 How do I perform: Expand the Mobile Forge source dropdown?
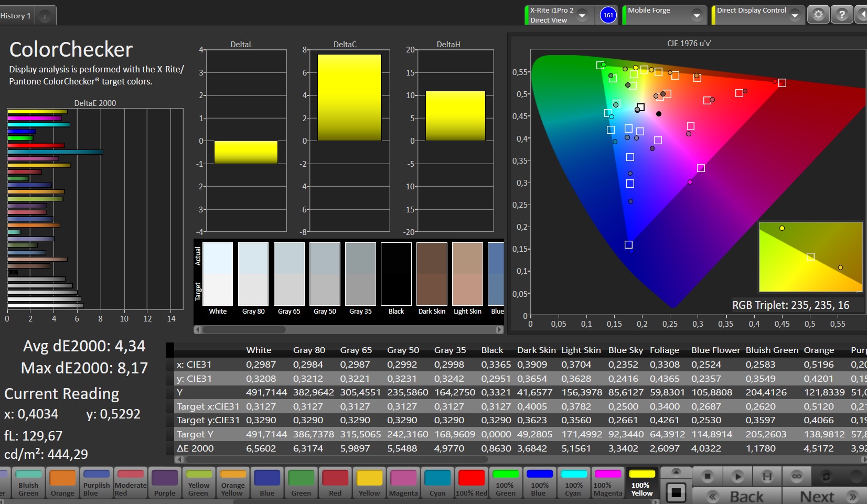click(x=697, y=16)
